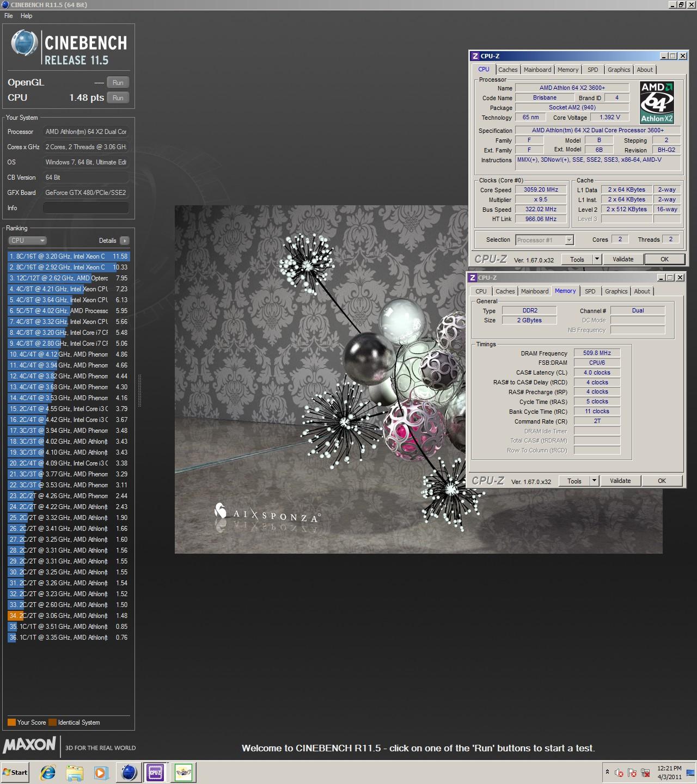
Task: Click the tray clock showing 12:21 PM
Action: 669,772
